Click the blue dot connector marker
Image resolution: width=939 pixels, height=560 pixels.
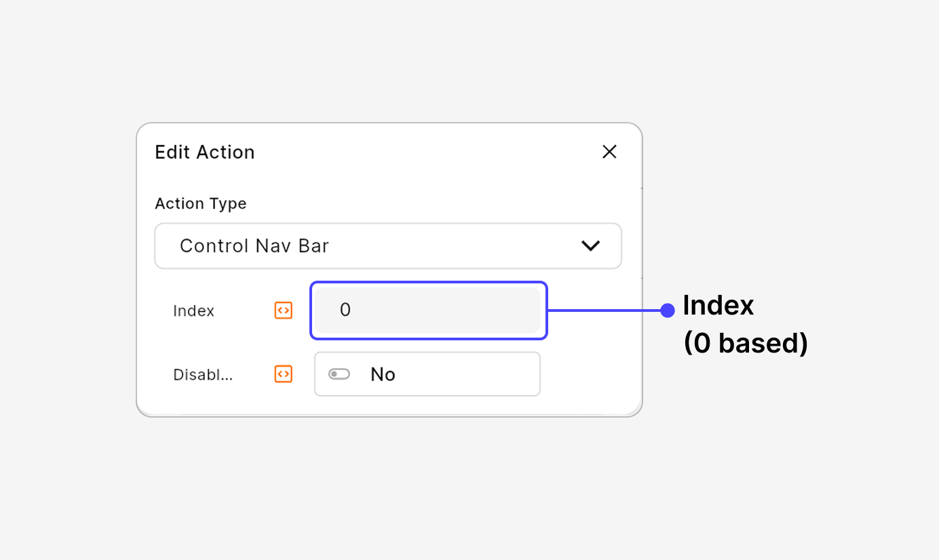click(x=668, y=311)
